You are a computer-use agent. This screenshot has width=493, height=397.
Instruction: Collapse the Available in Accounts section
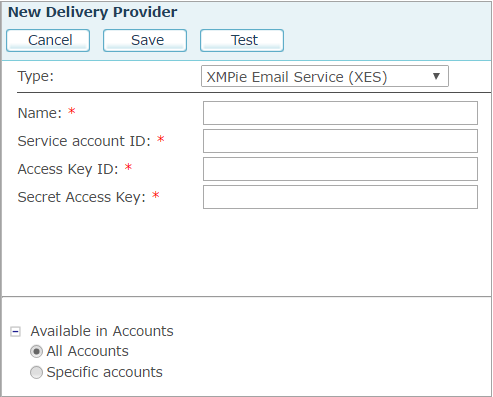click(x=15, y=332)
